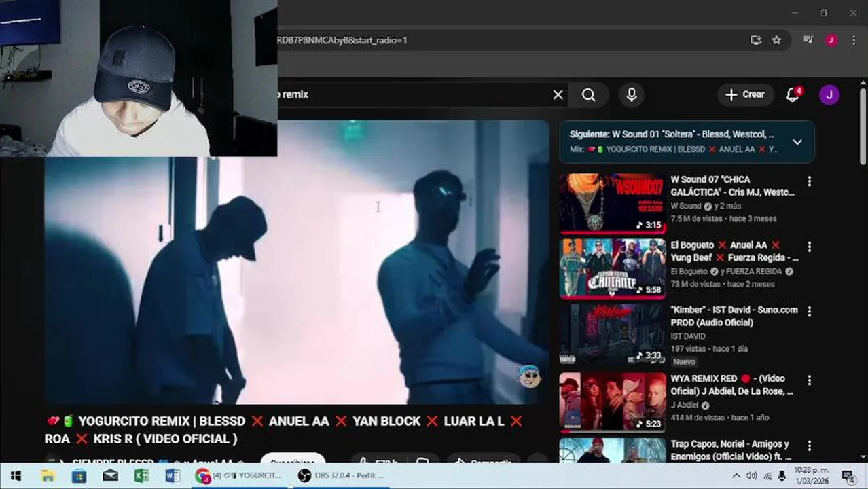This screenshot has width=868, height=489.
Task: Clear the YouTube search box with the X
Action: 558,95
